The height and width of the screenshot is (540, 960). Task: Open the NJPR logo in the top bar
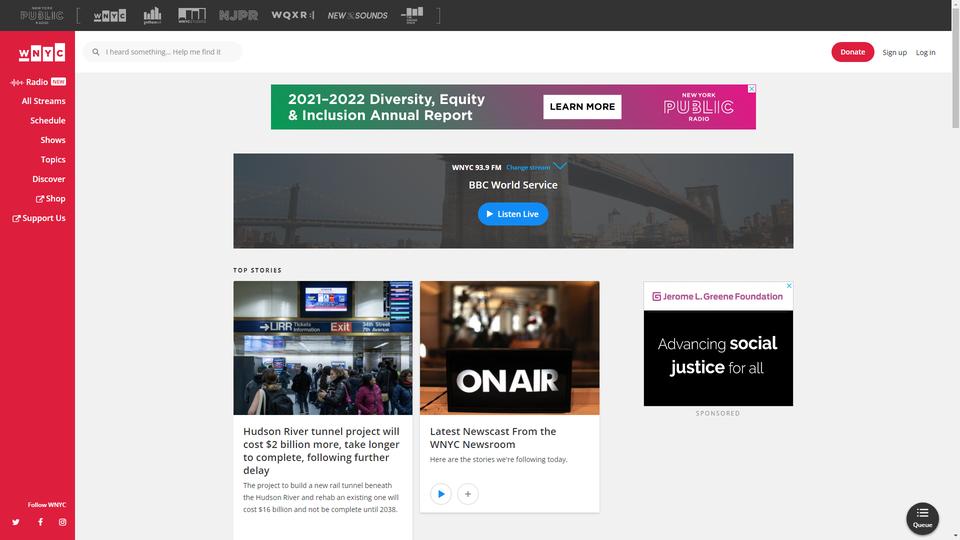pos(238,15)
